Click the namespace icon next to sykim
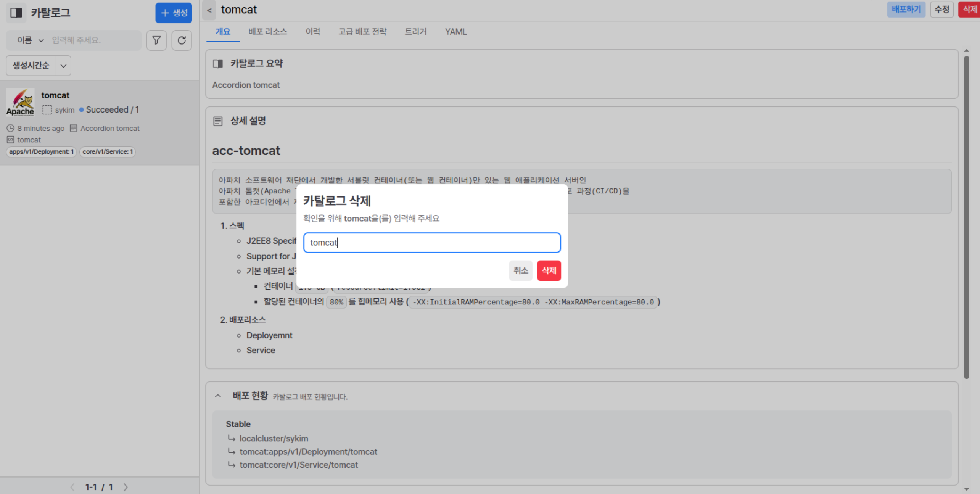The width and height of the screenshot is (980, 494). coord(47,110)
